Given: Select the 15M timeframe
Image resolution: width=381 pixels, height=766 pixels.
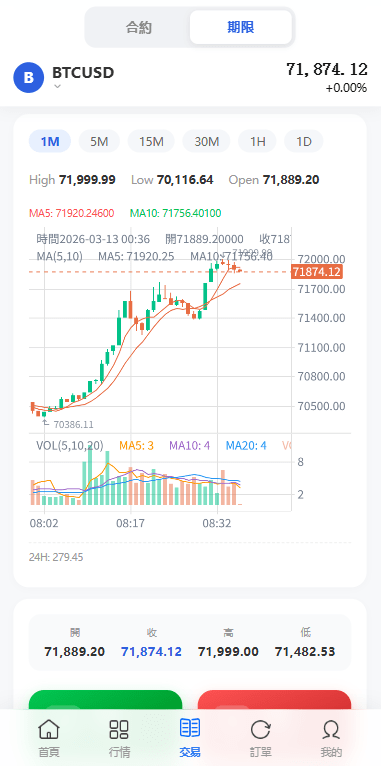Looking at the screenshot, I should point(151,142).
